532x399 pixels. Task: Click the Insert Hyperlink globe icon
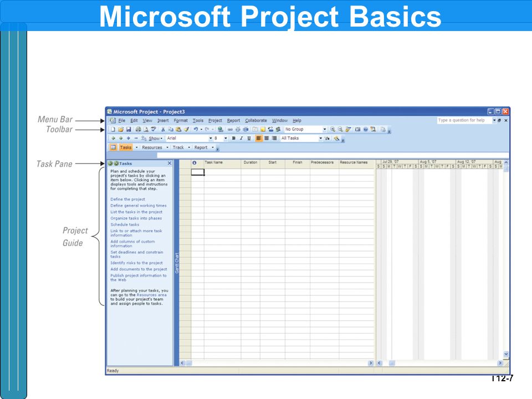coord(220,129)
